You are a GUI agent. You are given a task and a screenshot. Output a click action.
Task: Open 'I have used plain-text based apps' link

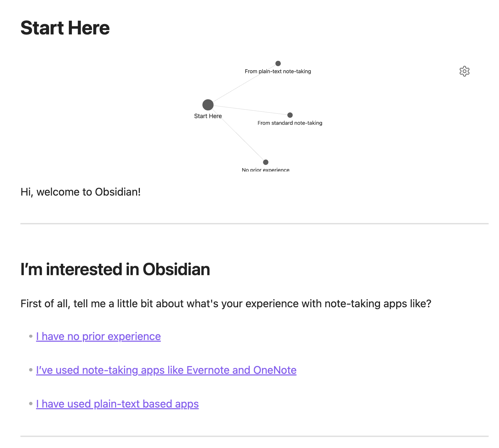[117, 404]
